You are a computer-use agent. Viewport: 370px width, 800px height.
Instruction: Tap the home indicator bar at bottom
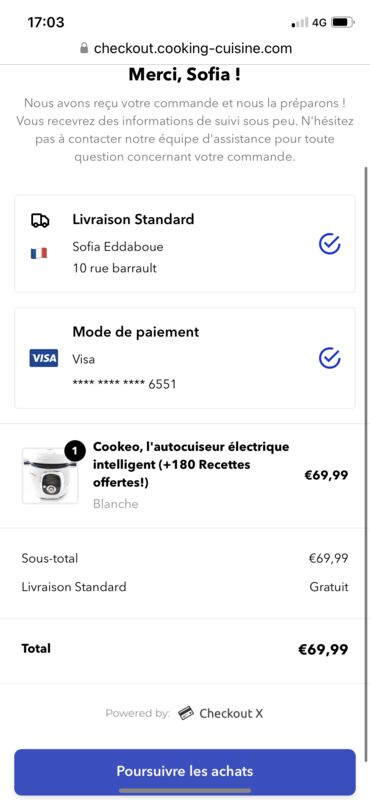[185, 790]
